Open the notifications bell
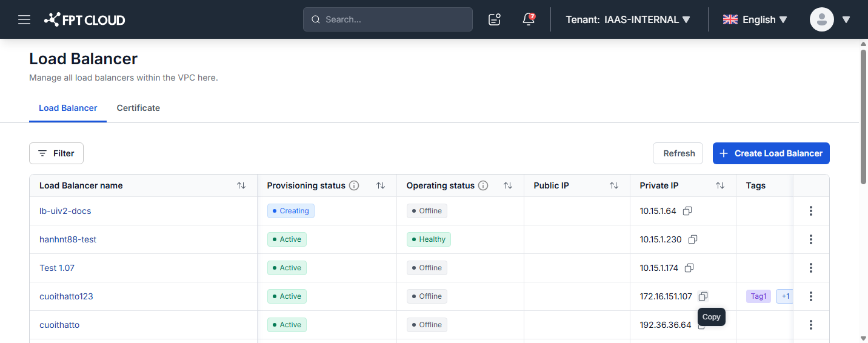The width and height of the screenshot is (868, 343). point(529,19)
